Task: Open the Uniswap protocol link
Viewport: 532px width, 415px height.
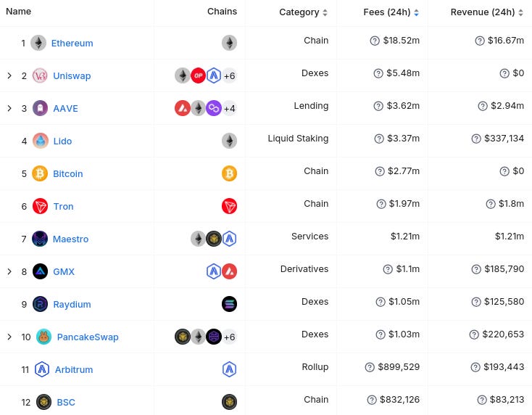Action: 72,75
